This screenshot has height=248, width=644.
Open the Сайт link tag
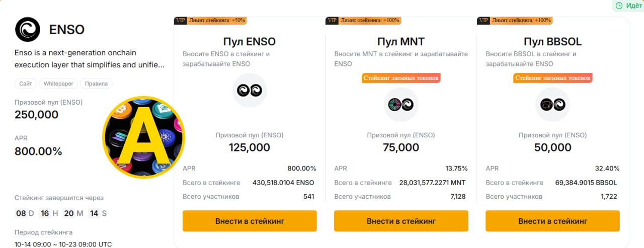click(26, 84)
